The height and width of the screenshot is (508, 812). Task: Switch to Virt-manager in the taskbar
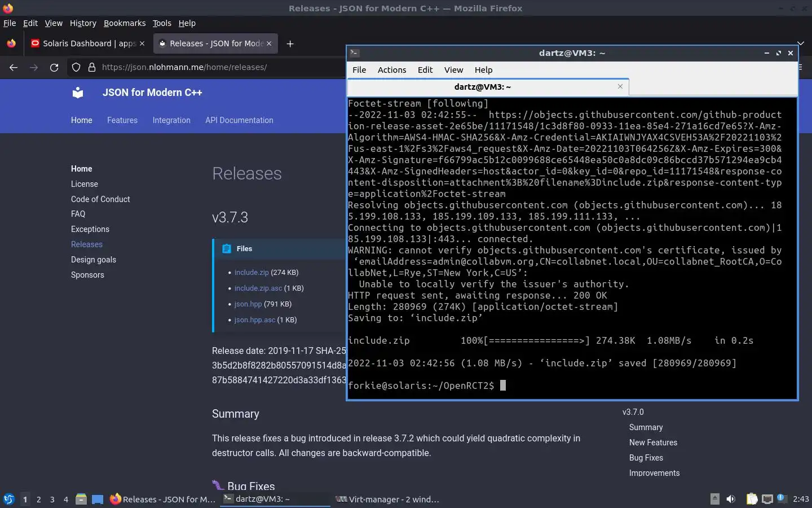tap(387, 499)
